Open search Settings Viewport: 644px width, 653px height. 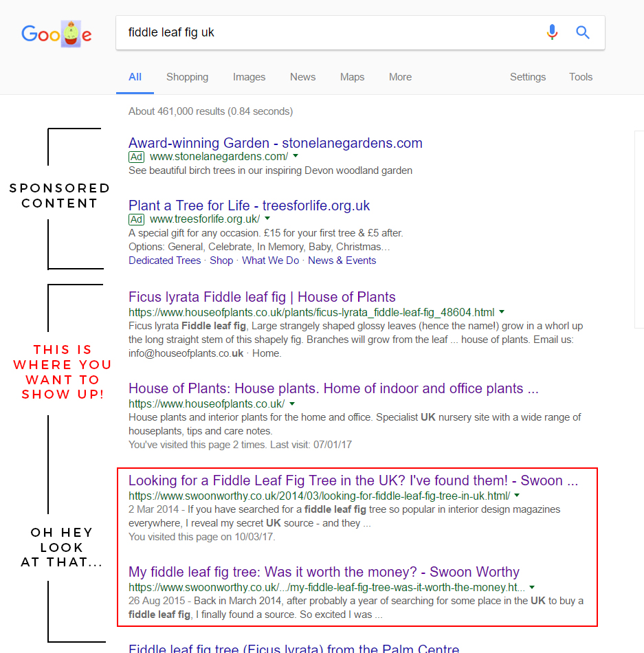point(528,77)
